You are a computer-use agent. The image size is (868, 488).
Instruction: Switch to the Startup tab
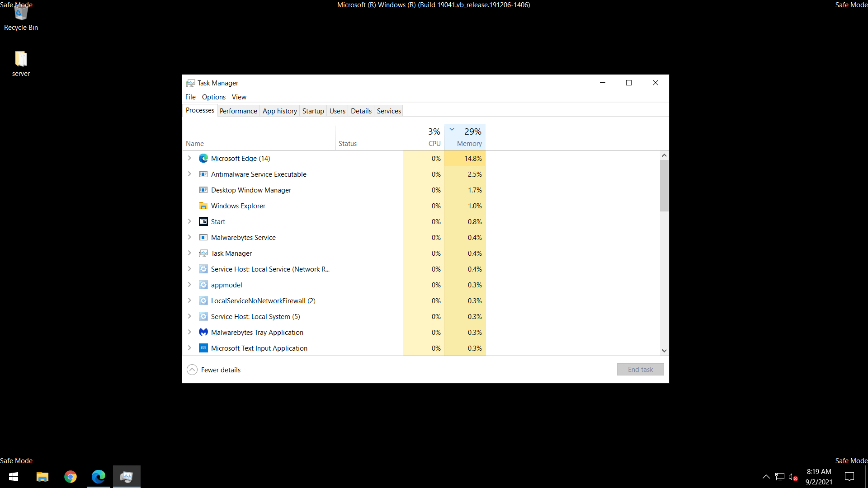(x=313, y=111)
